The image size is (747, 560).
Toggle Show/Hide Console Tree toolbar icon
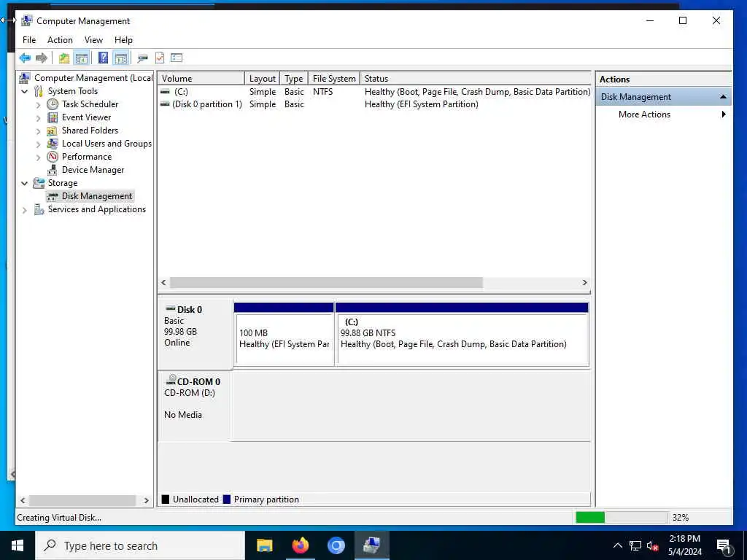pos(82,58)
